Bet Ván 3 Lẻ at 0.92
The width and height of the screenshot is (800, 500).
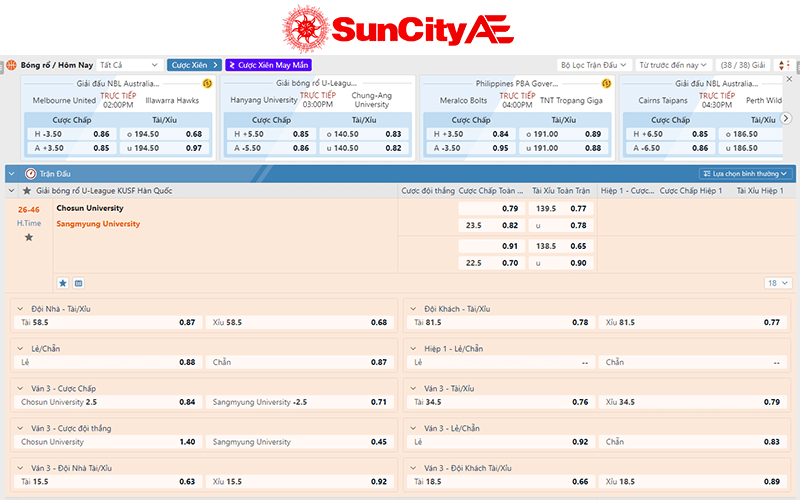501,442
